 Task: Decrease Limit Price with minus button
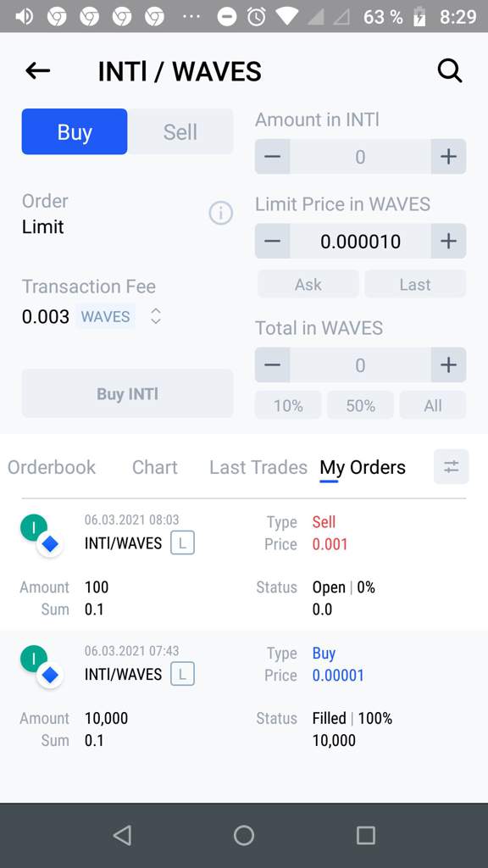pos(272,242)
